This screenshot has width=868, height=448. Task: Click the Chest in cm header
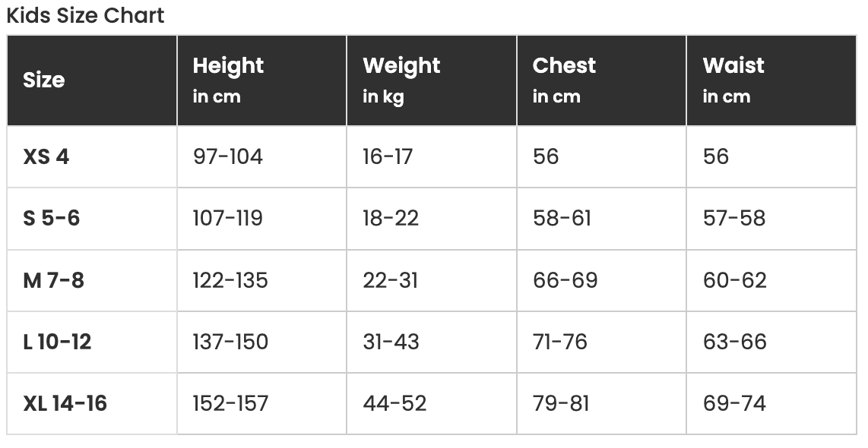tap(564, 80)
